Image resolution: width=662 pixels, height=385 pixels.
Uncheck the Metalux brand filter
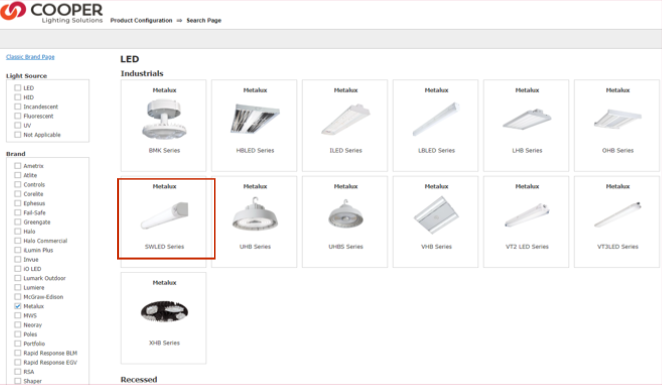pos(18,306)
